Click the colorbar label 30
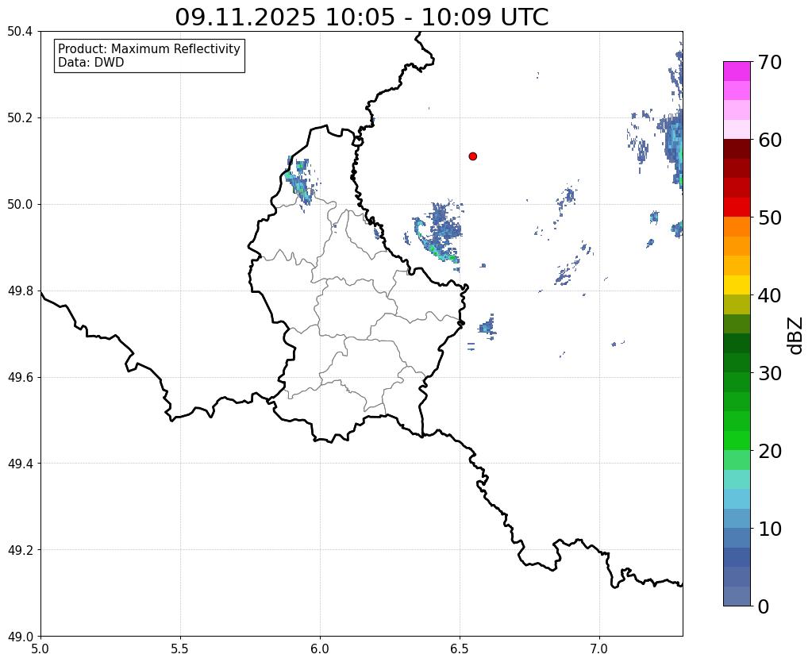Image resolution: width=812 pixels, height=662 pixels. (x=770, y=373)
